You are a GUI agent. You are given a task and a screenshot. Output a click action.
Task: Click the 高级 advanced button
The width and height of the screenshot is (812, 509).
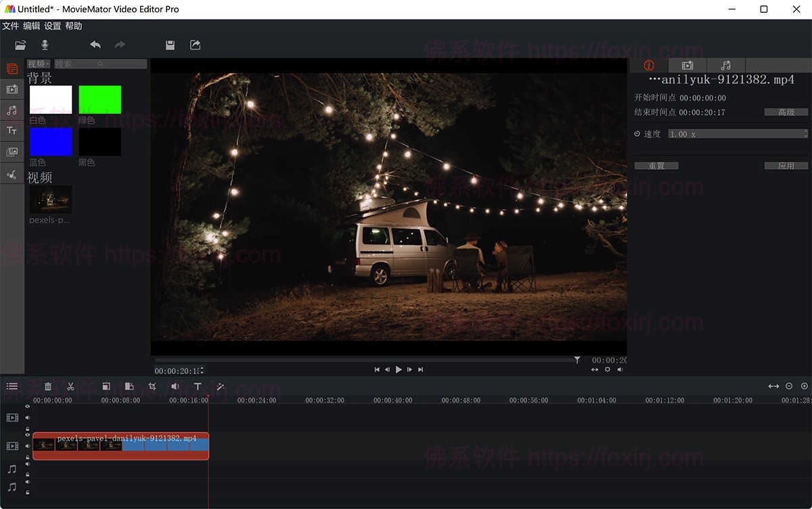[x=786, y=112]
